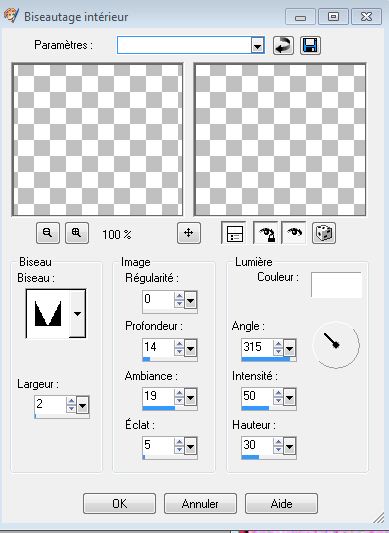
Task: Click the light angle direction dial
Action: click(336, 345)
